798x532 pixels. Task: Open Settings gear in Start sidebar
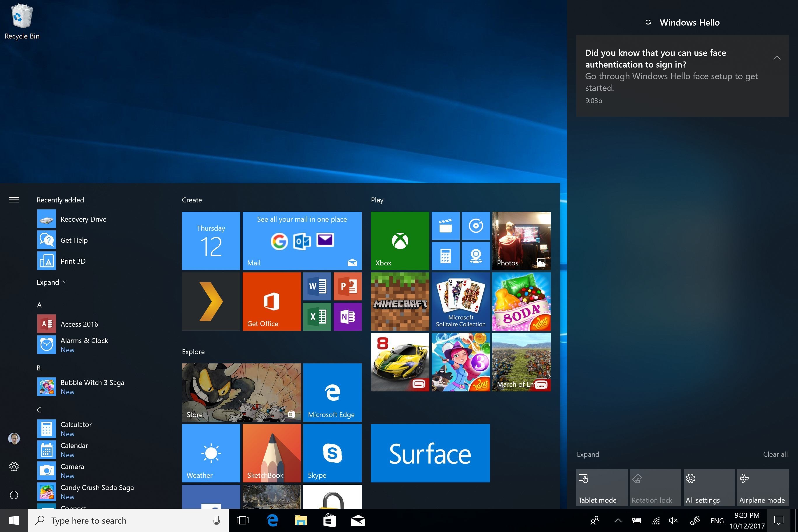tap(14, 466)
